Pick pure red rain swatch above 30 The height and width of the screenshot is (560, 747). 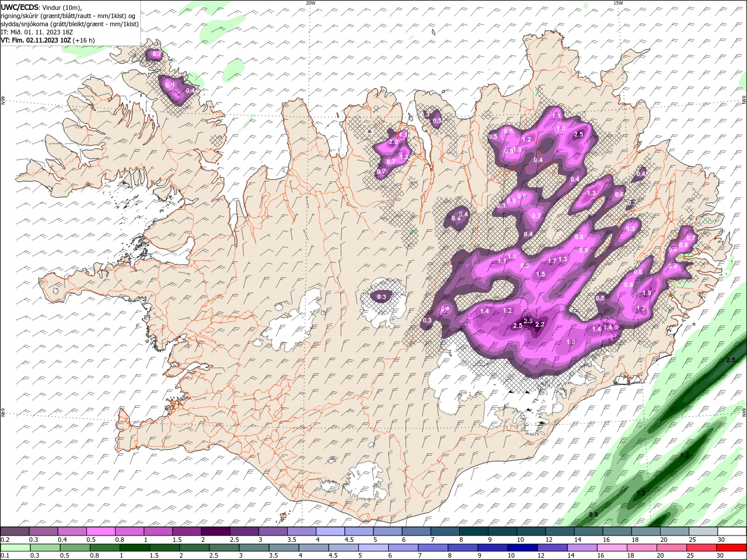click(731, 548)
